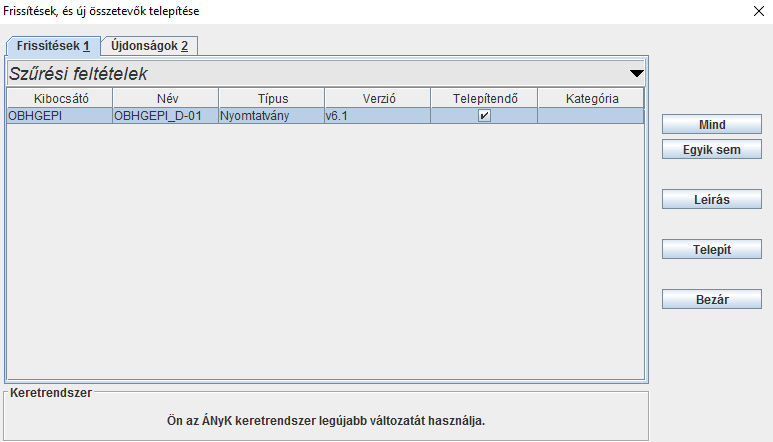Select the OBHGEPI_D-01 name cell
The height and width of the screenshot is (442, 773).
coord(166,116)
